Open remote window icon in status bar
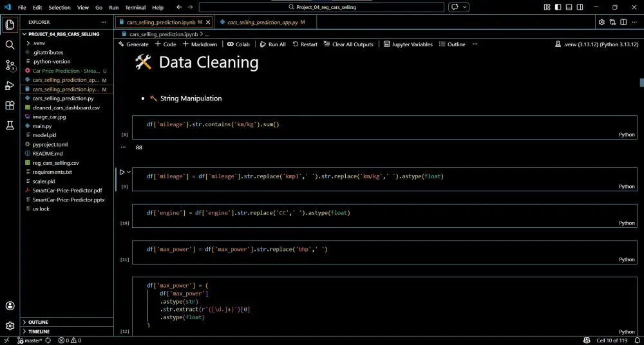 [x=6, y=340]
